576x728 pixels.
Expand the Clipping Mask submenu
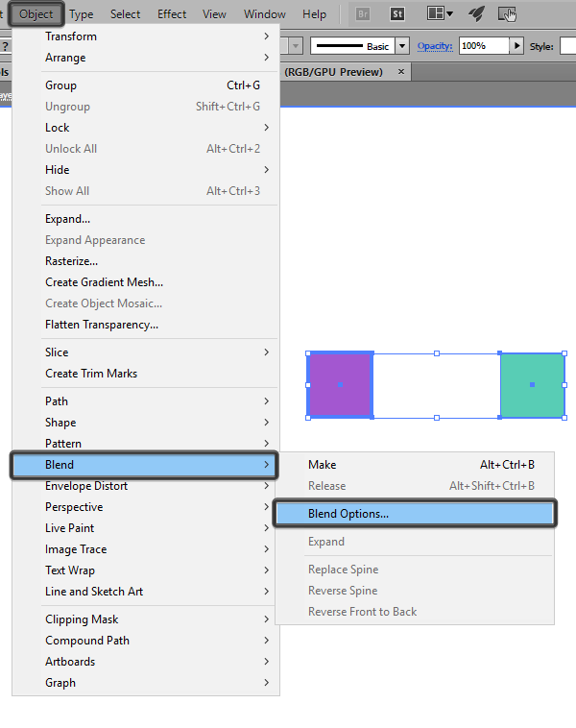click(146, 619)
